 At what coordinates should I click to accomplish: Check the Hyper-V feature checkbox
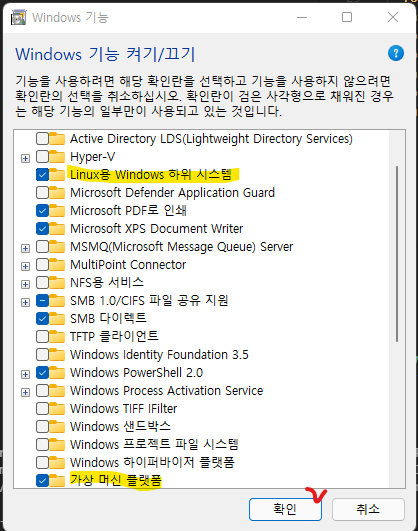click(x=42, y=157)
